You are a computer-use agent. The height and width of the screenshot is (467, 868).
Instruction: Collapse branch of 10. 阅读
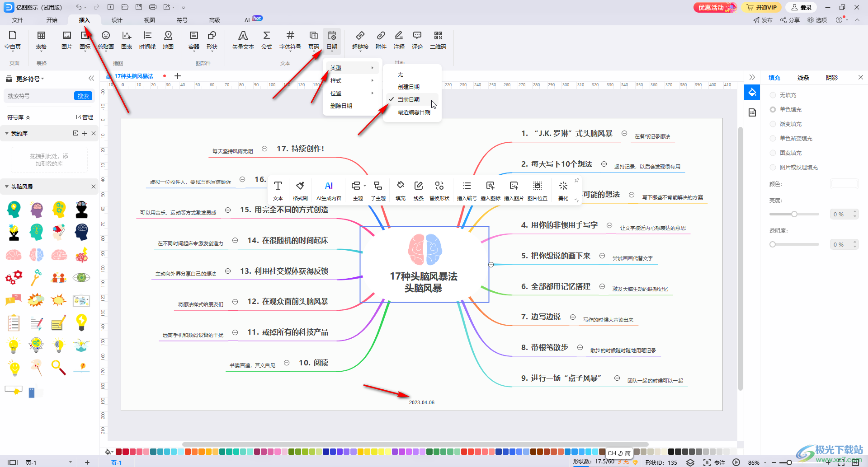point(287,363)
